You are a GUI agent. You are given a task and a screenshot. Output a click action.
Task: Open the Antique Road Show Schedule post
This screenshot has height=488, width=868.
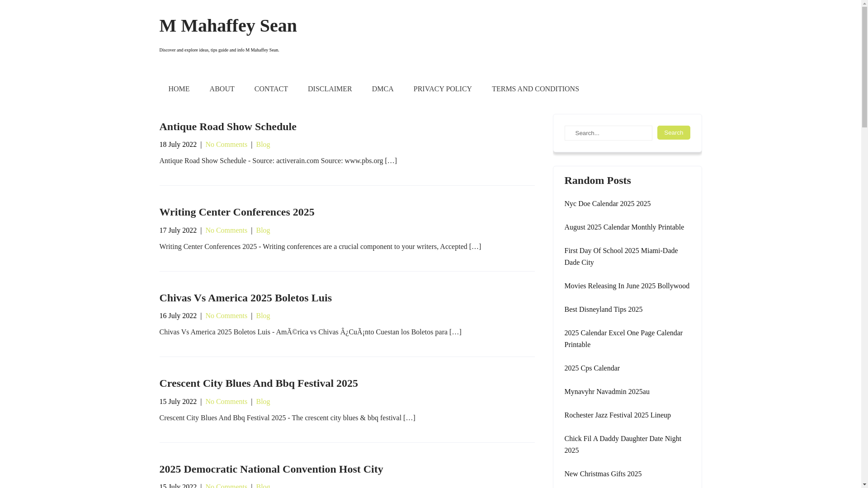pos(227,127)
